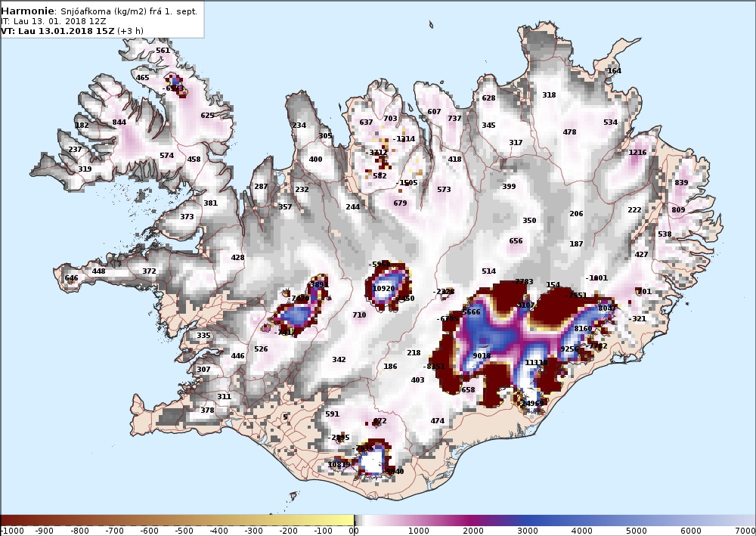The height and width of the screenshot is (536, 756).
Task: Select the 839 map value
Action: [681, 183]
